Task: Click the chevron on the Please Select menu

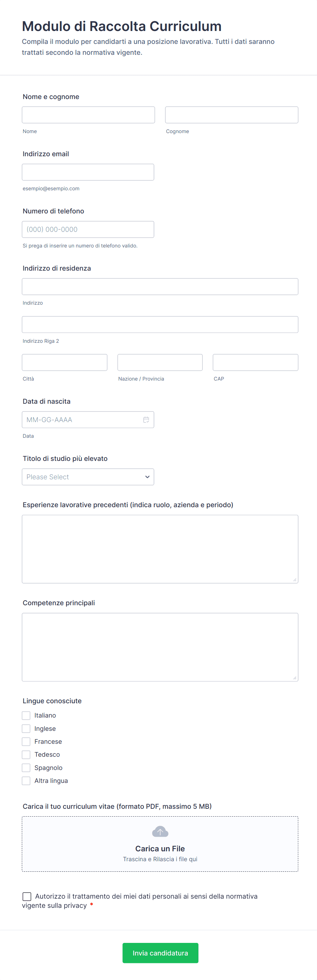Action: (x=147, y=477)
